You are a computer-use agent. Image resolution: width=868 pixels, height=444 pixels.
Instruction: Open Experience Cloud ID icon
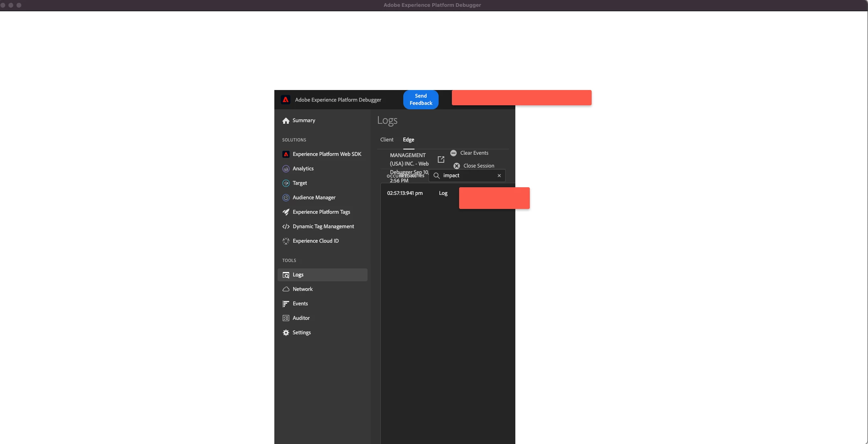coord(286,241)
